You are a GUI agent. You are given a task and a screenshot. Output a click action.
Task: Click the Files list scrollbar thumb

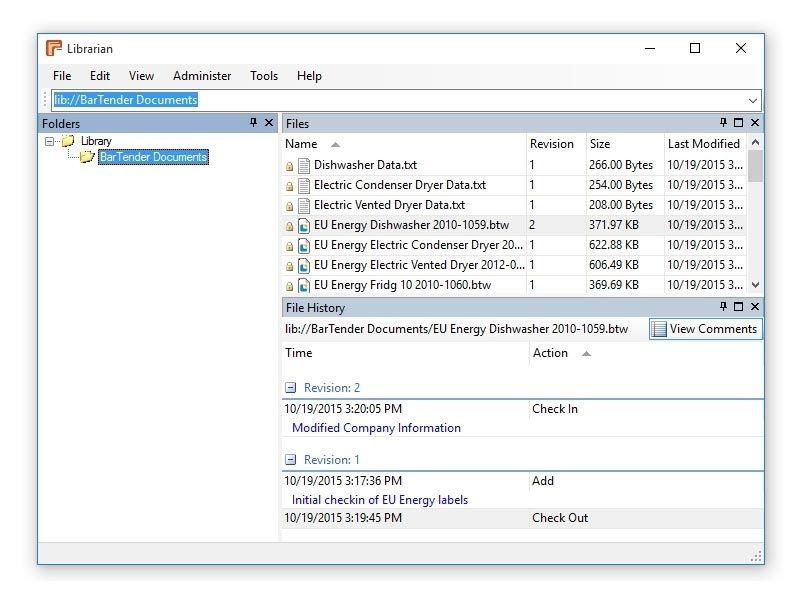[755, 166]
